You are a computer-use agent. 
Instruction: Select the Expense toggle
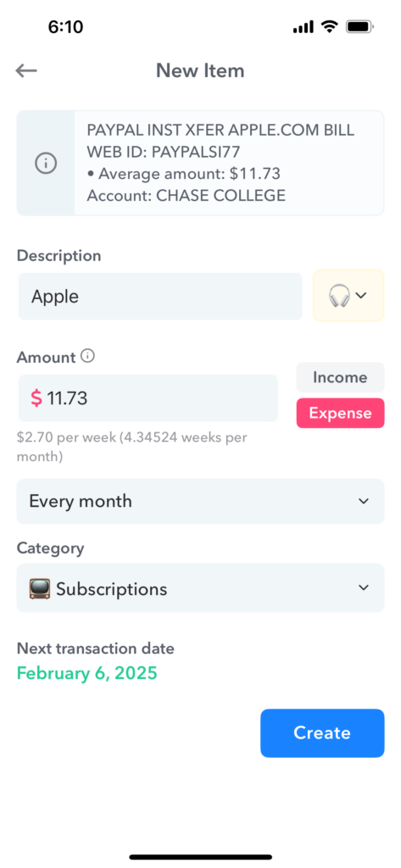coord(340,413)
